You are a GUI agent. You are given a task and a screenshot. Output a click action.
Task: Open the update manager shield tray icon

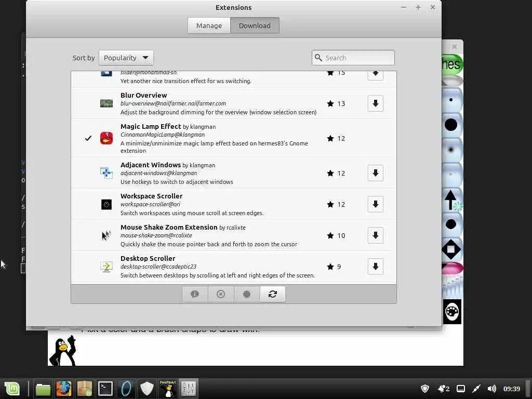pyautogui.click(x=425, y=389)
